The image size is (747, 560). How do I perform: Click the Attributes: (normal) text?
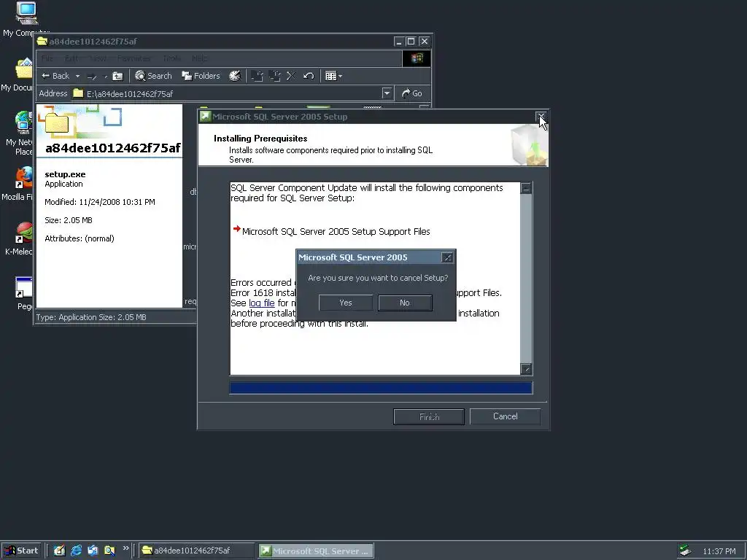point(80,238)
